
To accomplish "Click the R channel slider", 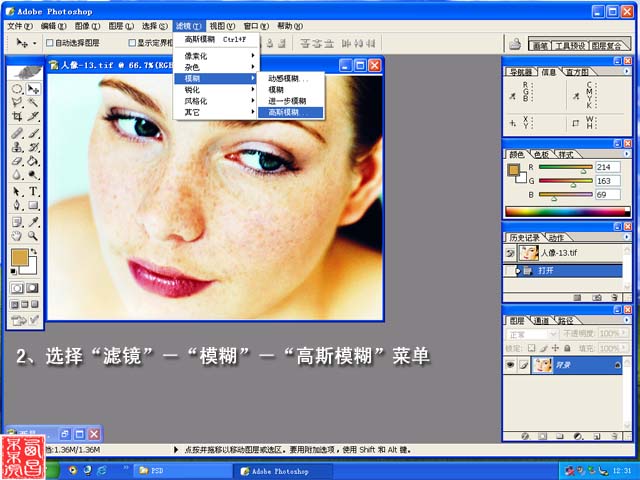I will pos(565,167).
